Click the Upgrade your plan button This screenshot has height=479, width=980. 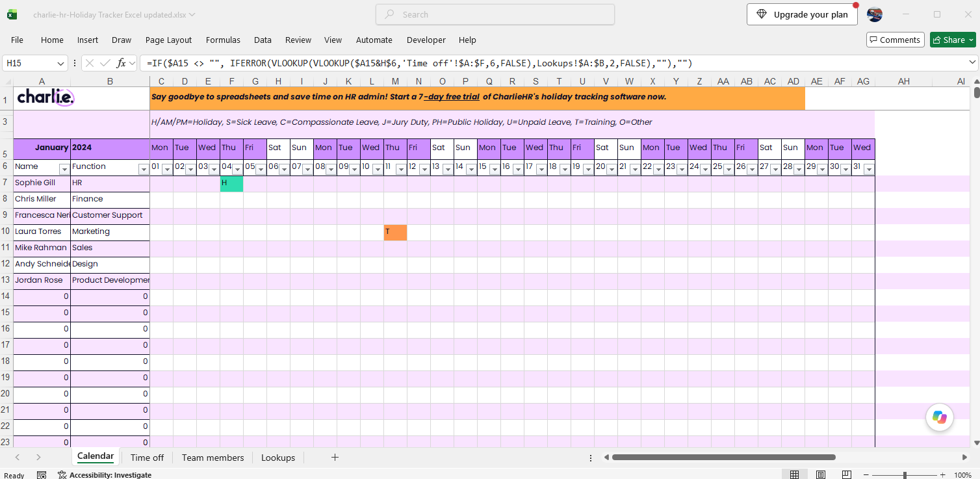coord(802,14)
